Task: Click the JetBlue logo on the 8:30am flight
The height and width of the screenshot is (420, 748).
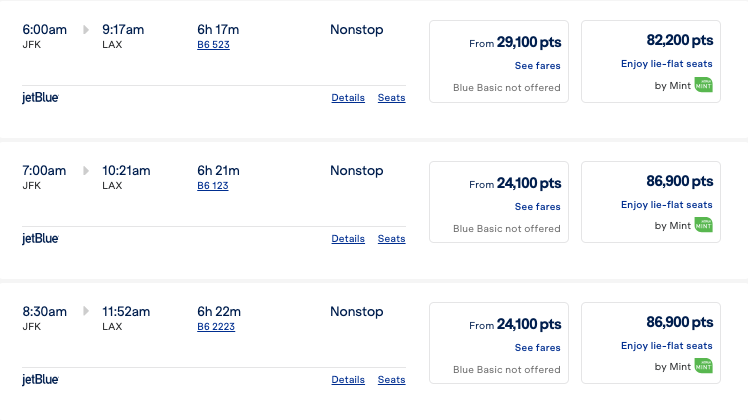Action: tap(41, 380)
